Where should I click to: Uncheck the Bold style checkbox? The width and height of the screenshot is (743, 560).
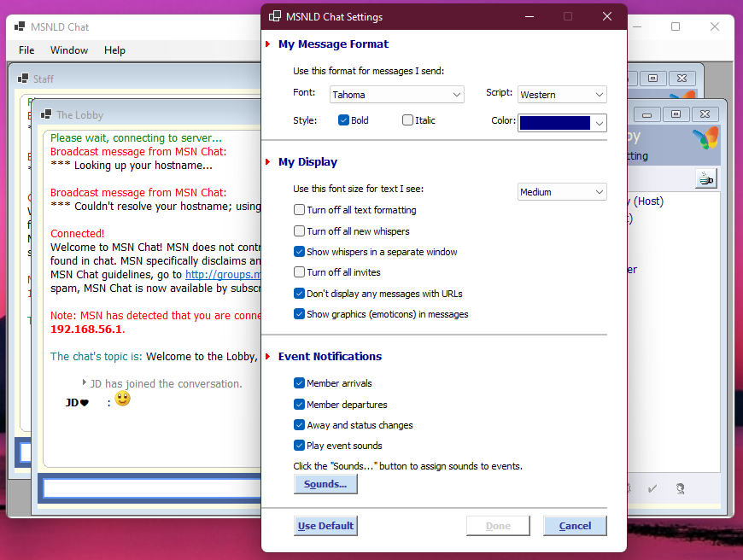(343, 120)
